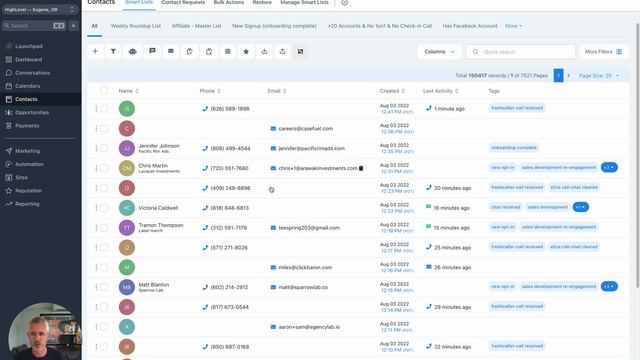
Task: Click the plus icon to add a contact
Action: click(95, 51)
